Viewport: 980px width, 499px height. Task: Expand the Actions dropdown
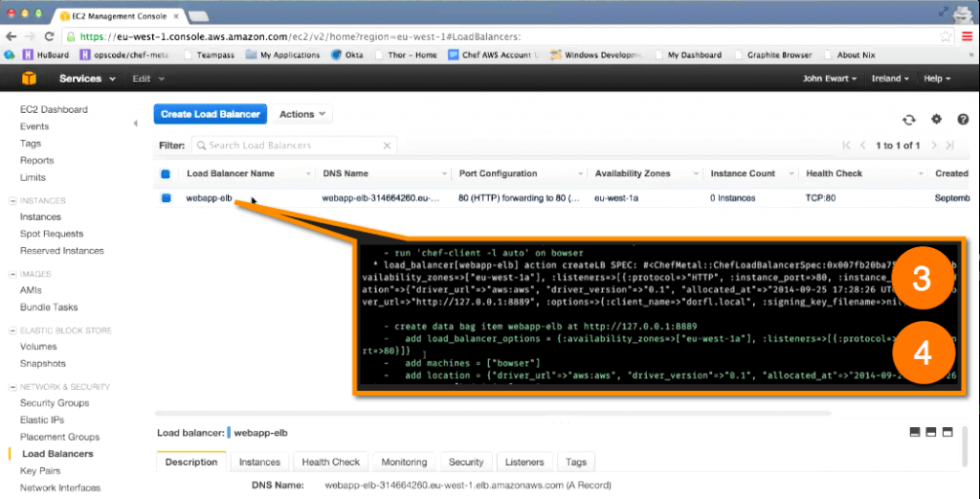302,114
